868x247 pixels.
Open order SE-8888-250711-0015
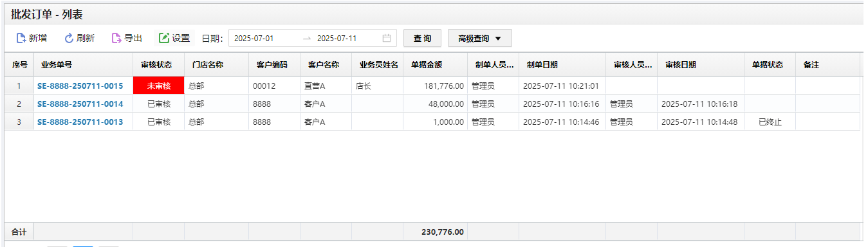(x=80, y=86)
